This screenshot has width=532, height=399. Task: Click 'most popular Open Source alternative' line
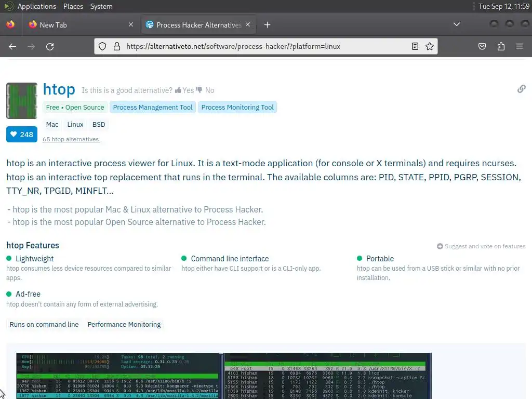pos(137,222)
